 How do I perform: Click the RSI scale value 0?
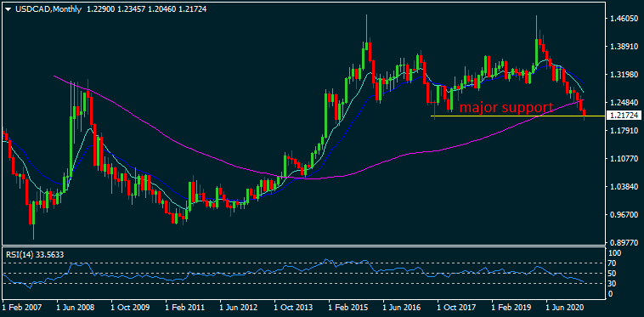pos(611,293)
